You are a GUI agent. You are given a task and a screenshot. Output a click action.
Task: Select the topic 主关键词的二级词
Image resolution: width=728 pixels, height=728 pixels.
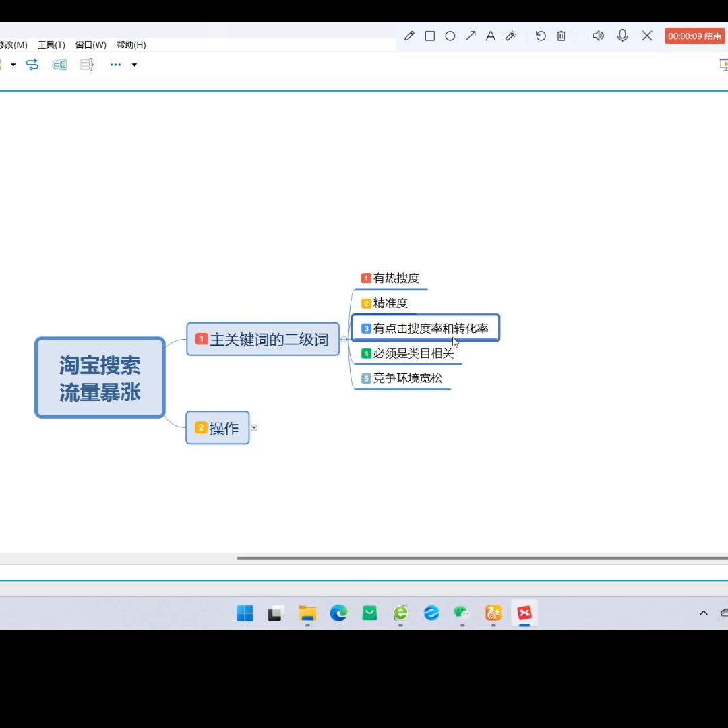(263, 339)
